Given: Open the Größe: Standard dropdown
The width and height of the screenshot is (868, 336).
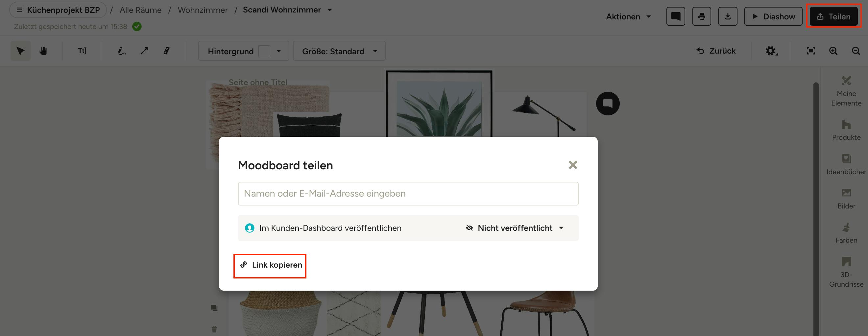Looking at the screenshot, I should point(339,51).
